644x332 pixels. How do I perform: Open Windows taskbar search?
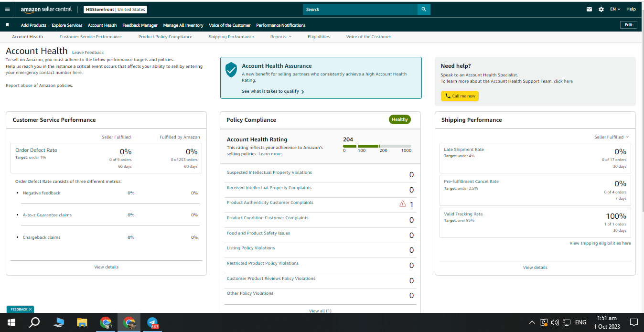click(34, 322)
